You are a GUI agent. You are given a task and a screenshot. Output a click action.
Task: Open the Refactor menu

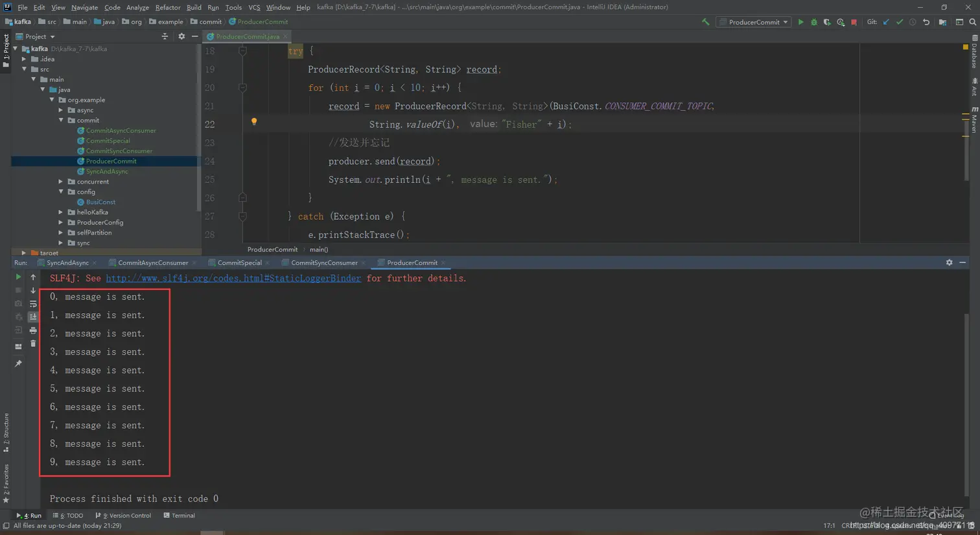pos(168,7)
